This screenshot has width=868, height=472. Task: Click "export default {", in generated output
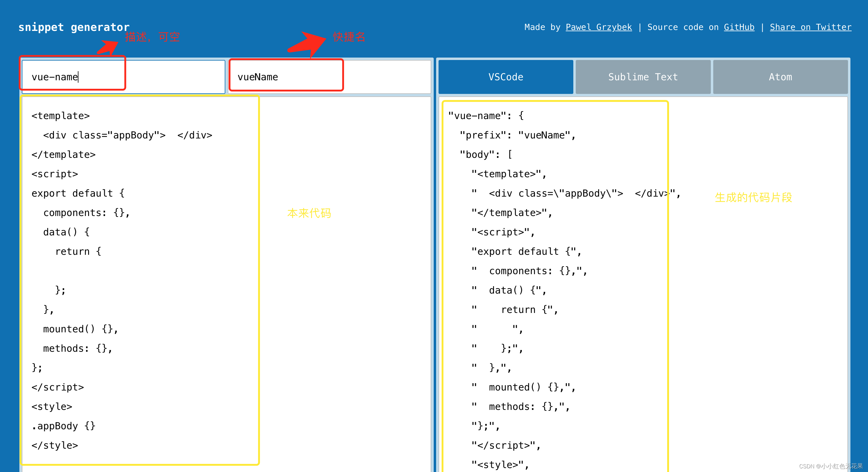pyautogui.click(x=526, y=251)
